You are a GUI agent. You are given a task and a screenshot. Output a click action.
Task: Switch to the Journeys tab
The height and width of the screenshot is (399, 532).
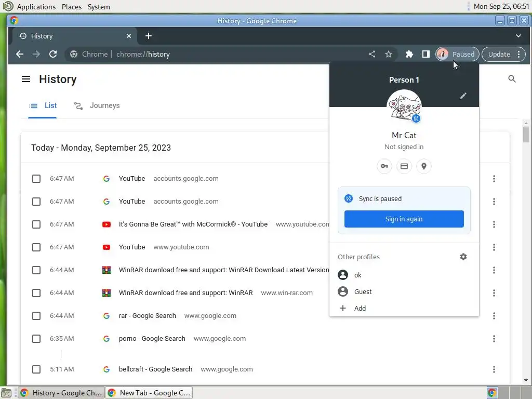click(x=97, y=105)
